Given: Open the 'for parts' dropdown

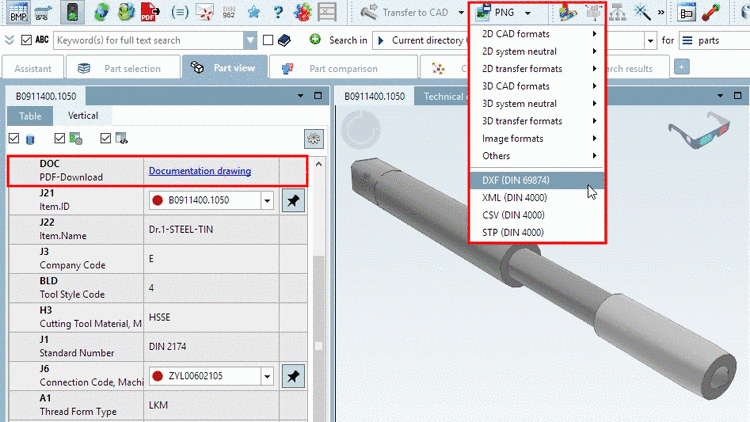Looking at the screenshot, I should click(714, 41).
